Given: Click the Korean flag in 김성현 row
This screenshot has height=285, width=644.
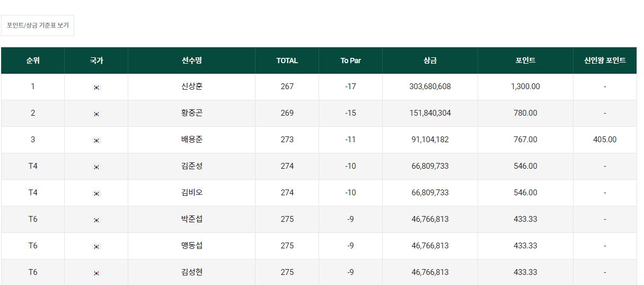Looking at the screenshot, I should click(96, 273).
